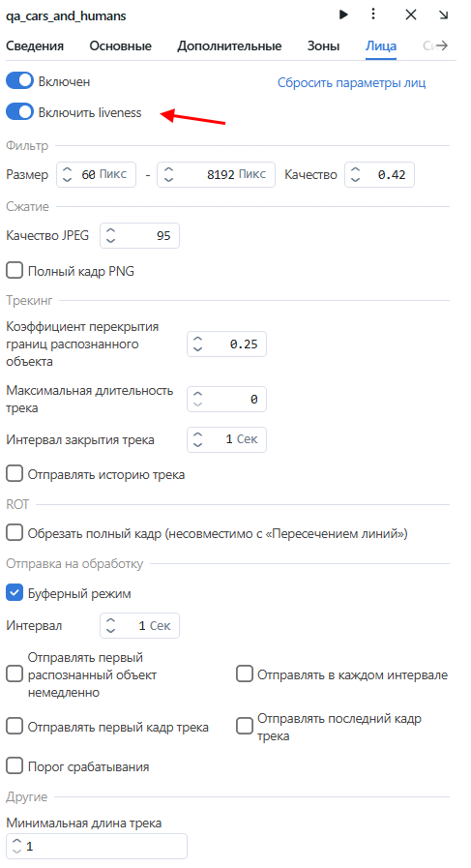This screenshot has height=868, width=471.
Task: Increase minimum face size with up arrow
Action: pyautogui.click(x=67, y=169)
